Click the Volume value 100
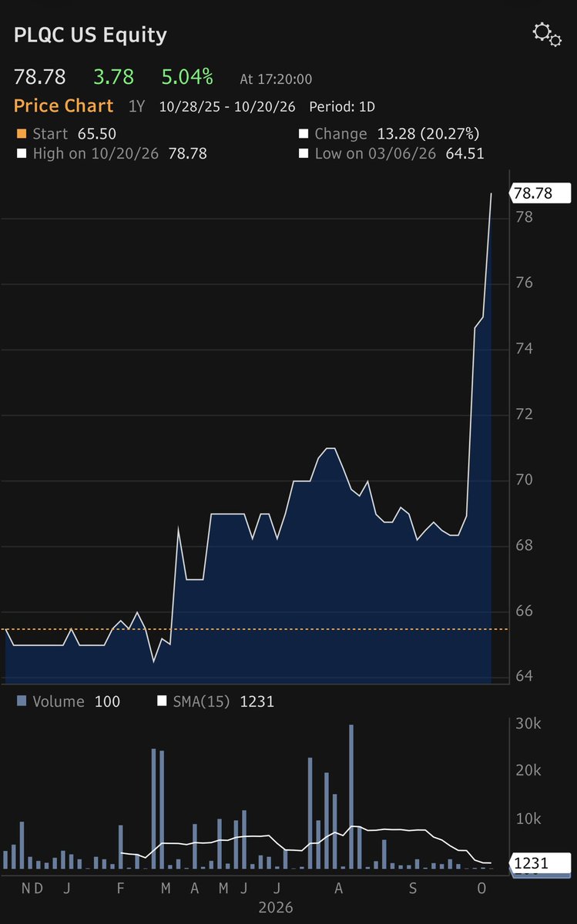Image resolution: width=577 pixels, height=924 pixels. (107, 701)
